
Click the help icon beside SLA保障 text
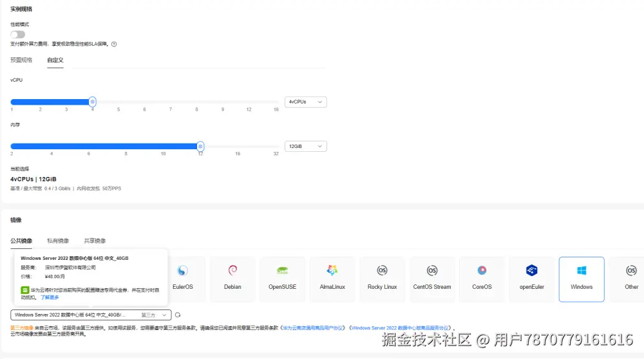[x=114, y=44]
